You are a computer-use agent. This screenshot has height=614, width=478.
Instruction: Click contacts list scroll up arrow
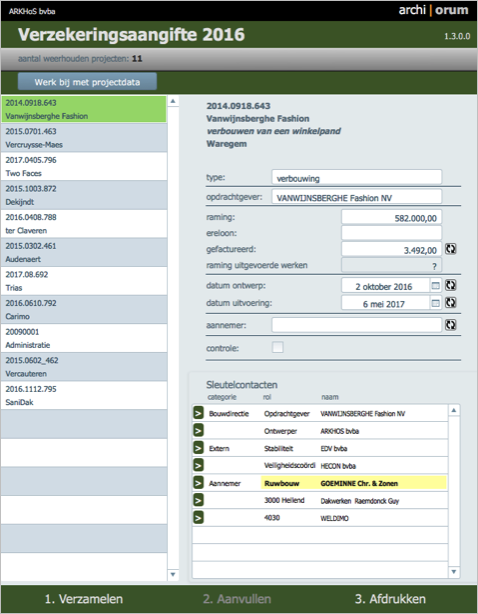pos(454,410)
